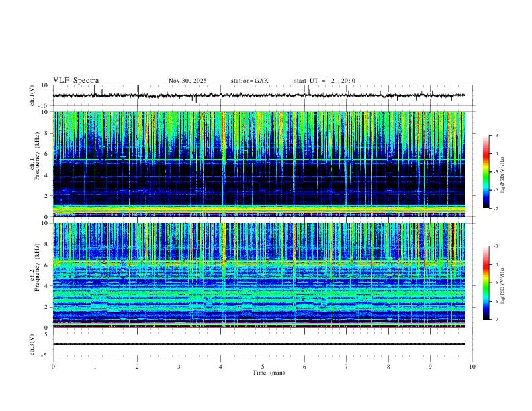This screenshot has height=411, width=532.
Task: Click the ch.1 "Frequency (kHz)" axis label
Action: click(x=38, y=156)
